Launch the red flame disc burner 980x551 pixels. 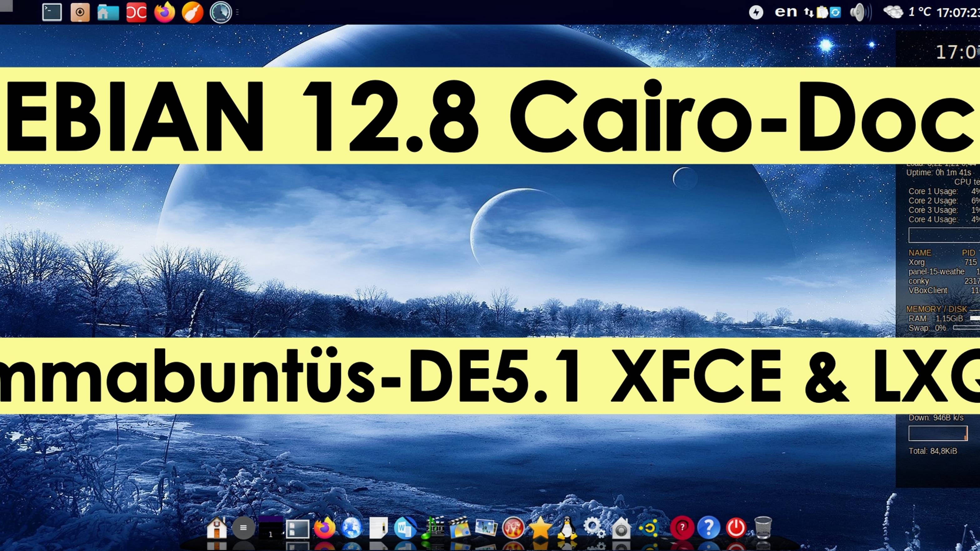[x=513, y=528]
